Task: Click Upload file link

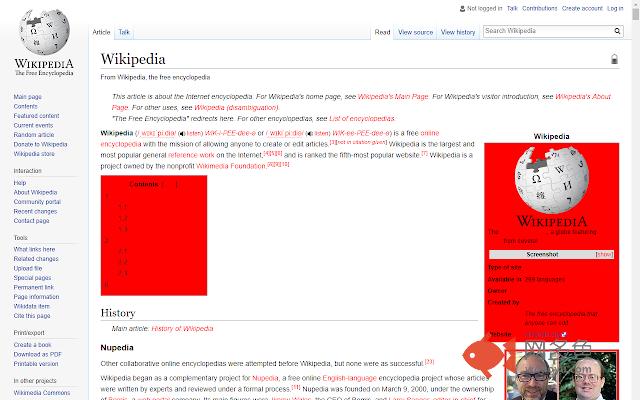Action: point(28,269)
